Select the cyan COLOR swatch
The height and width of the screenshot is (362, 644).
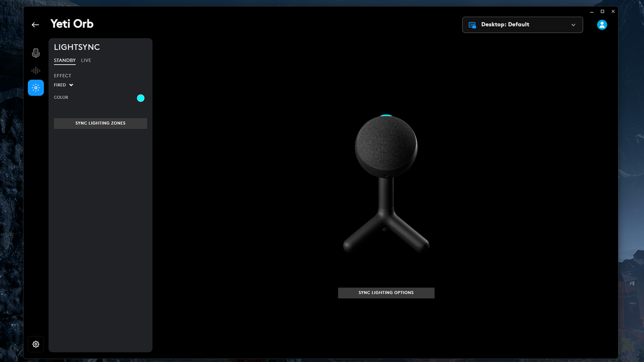click(141, 98)
